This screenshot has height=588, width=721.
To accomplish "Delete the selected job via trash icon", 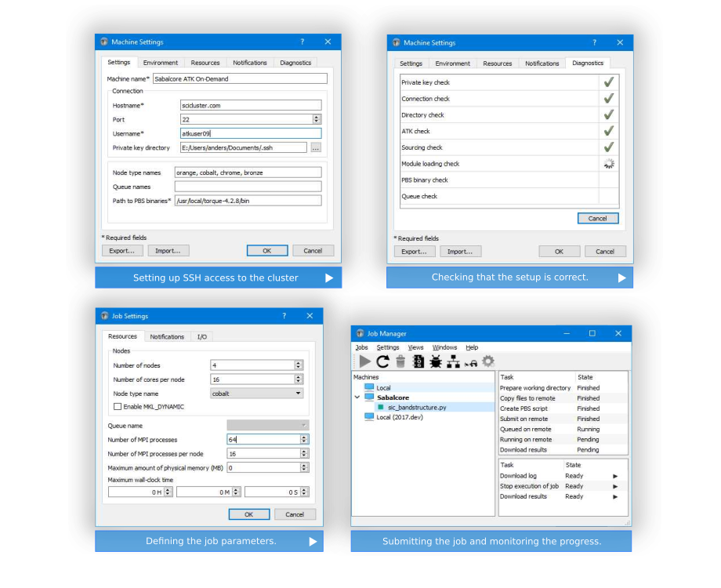I will [400, 361].
